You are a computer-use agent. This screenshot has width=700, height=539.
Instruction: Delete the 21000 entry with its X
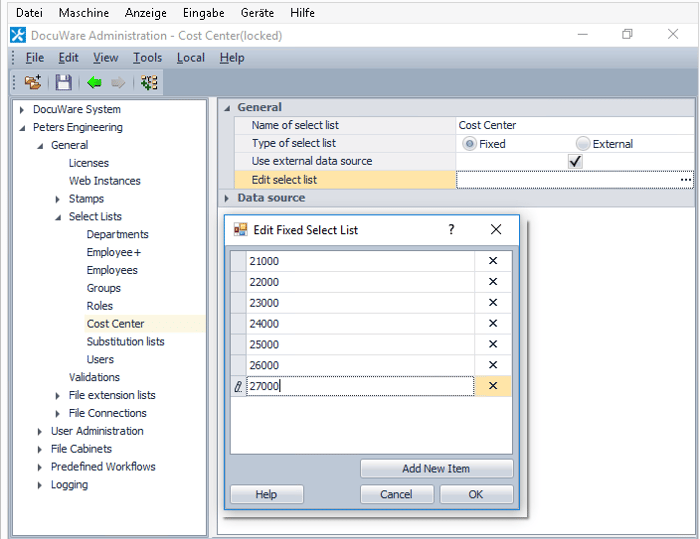point(492,261)
